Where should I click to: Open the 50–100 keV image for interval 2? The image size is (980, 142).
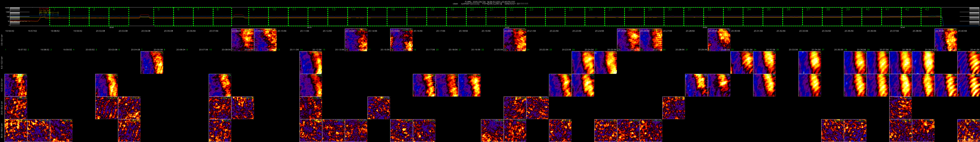click(x=38, y=131)
